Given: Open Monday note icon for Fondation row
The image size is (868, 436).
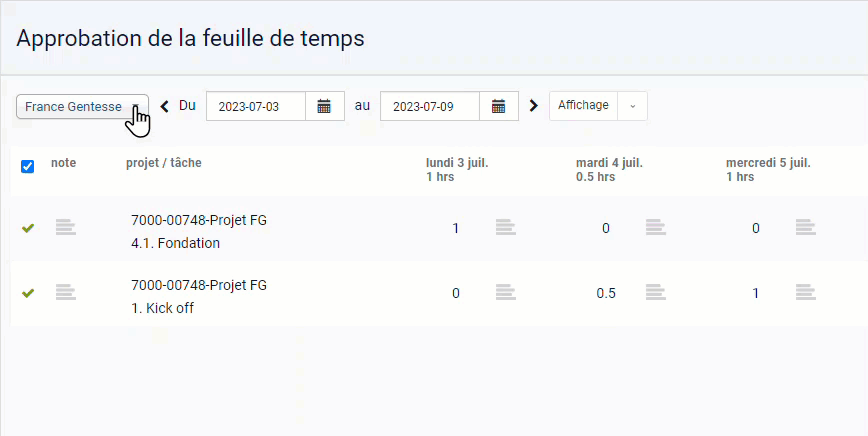Looking at the screenshot, I should click(x=505, y=227).
